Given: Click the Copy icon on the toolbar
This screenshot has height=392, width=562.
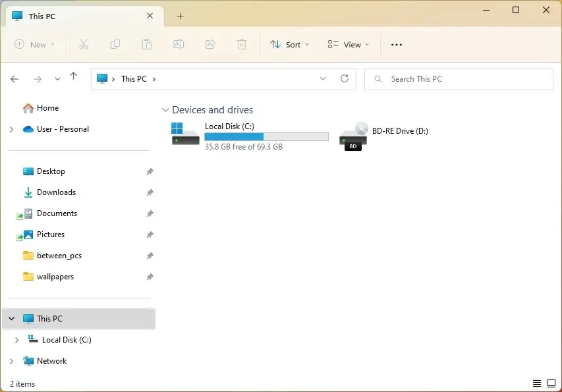Looking at the screenshot, I should tap(115, 44).
